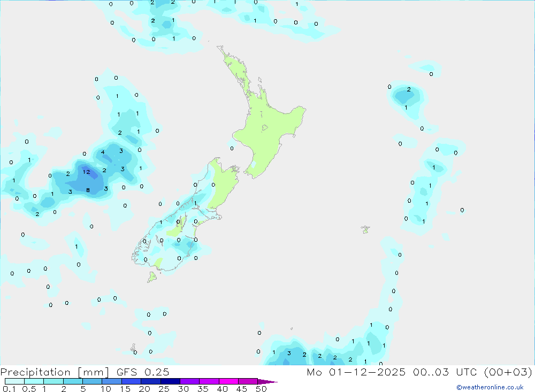This screenshot has width=535, height=392.
Task: Click the 'Precipitation [mm]' title text
Action: coord(55,372)
